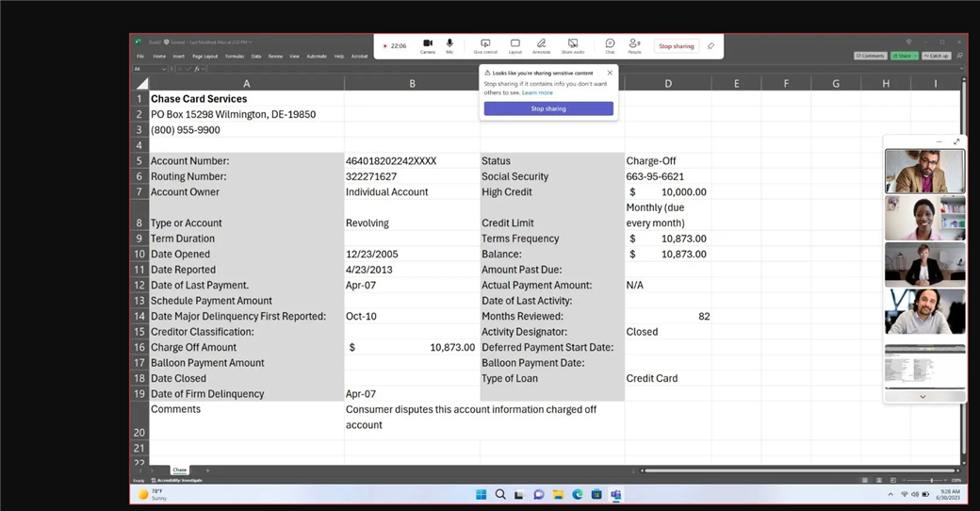
Task: Switch to Page Break Preview in status bar
Action: (893, 480)
